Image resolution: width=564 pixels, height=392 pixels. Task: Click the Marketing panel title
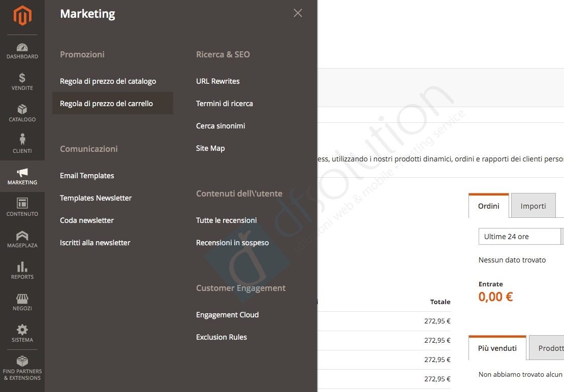tap(87, 14)
